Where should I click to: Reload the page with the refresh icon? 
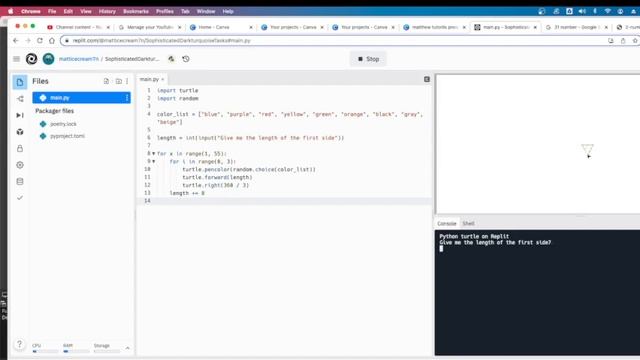coord(40,40)
